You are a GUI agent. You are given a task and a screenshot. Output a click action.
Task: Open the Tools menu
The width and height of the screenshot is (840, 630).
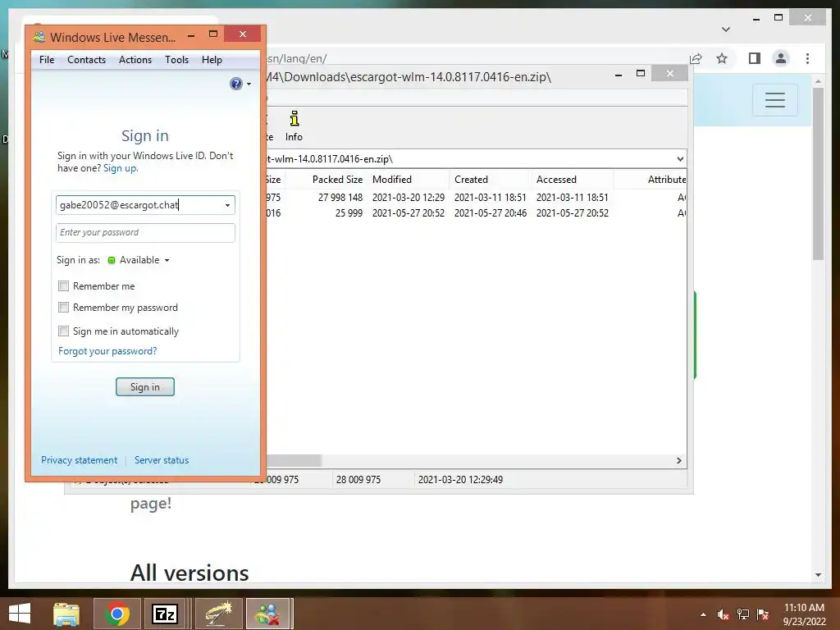tap(177, 59)
